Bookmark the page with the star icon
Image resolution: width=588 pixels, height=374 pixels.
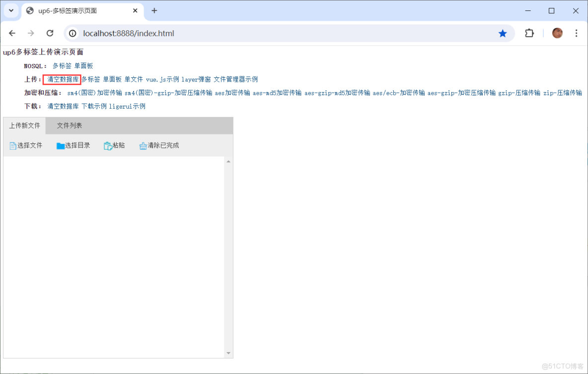tap(503, 33)
